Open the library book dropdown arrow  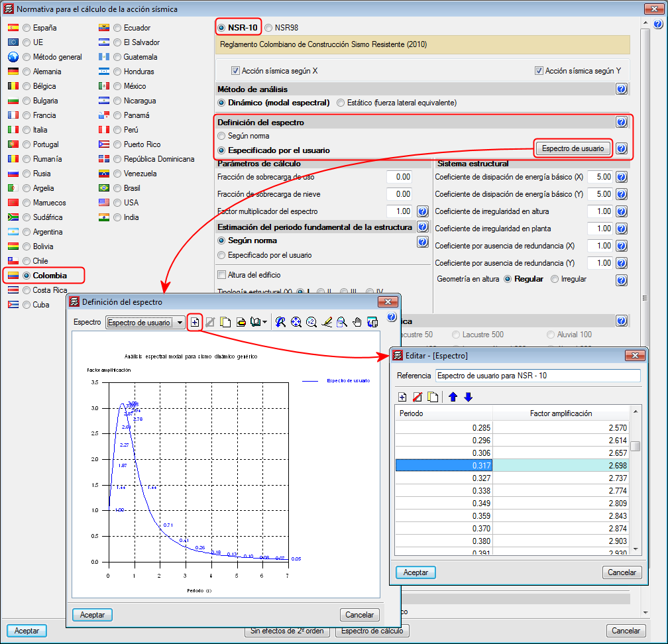coord(265,323)
